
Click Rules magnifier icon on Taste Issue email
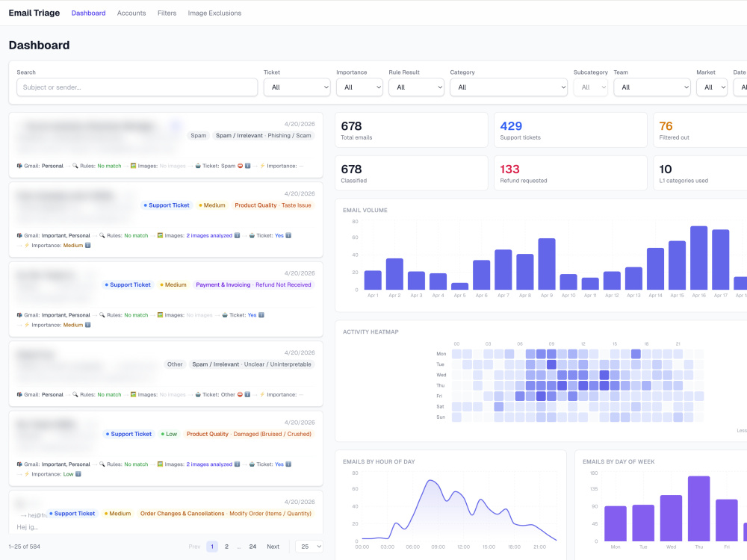pyautogui.click(x=102, y=235)
